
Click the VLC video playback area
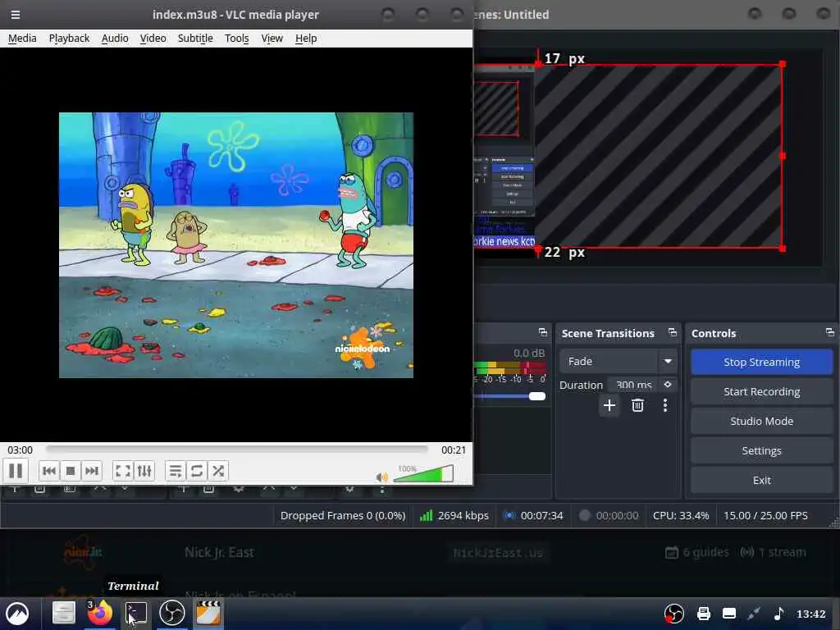(235, 244)
